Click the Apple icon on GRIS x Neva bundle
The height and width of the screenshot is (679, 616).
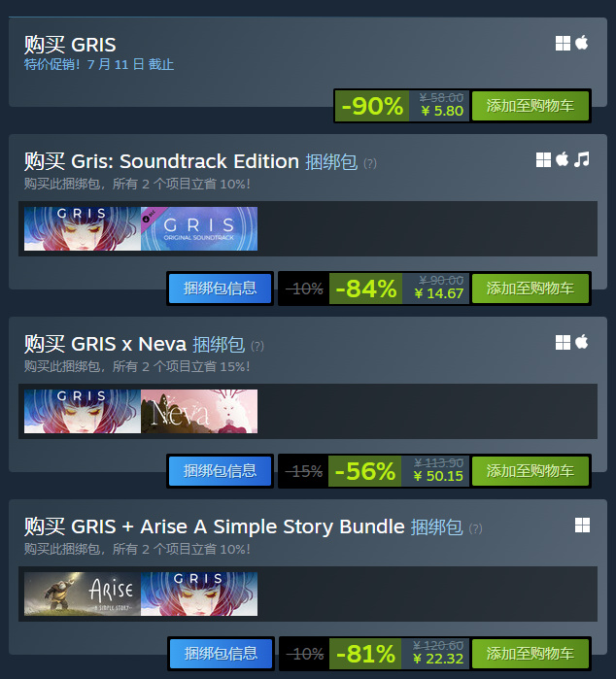[x=582, y=342]
